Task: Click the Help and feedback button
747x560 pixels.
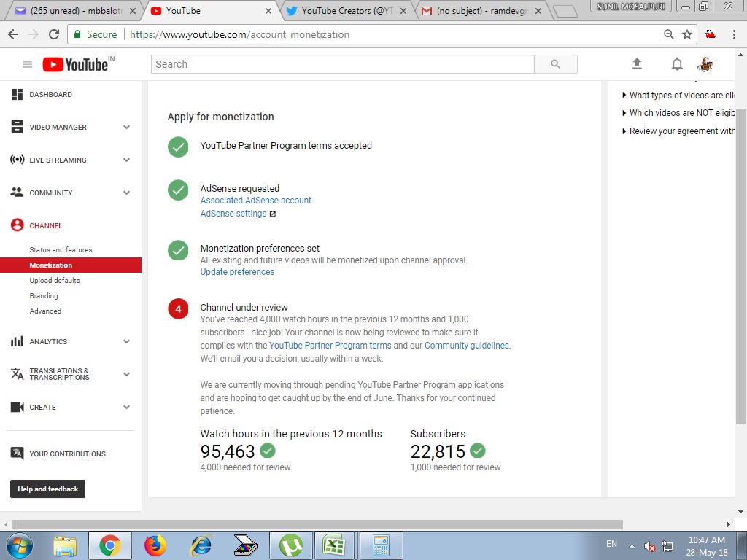Action: coord(47,489)
